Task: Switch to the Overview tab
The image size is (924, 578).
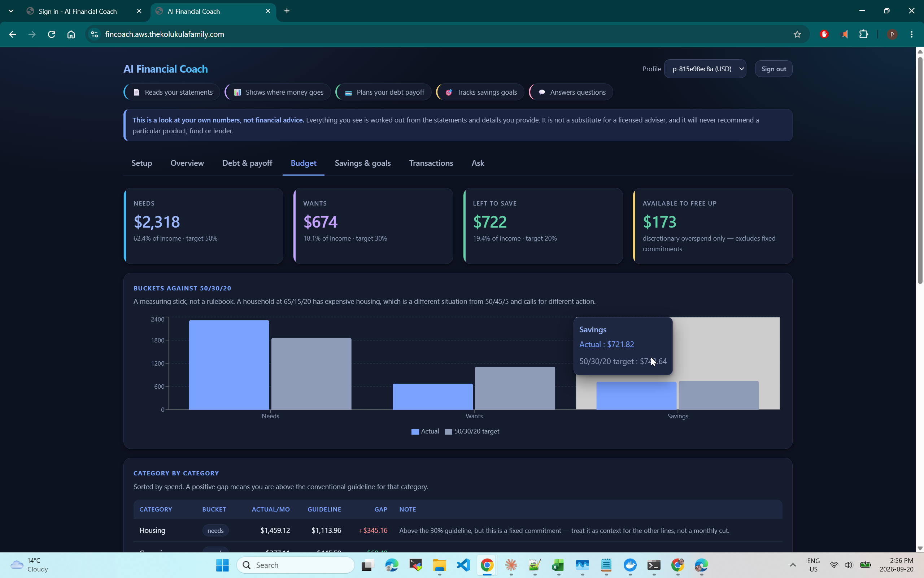Action: (187, 163)
